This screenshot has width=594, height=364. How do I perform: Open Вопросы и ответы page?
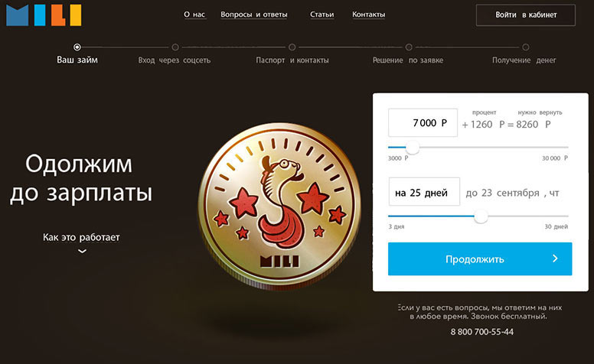tap(254, 15)
